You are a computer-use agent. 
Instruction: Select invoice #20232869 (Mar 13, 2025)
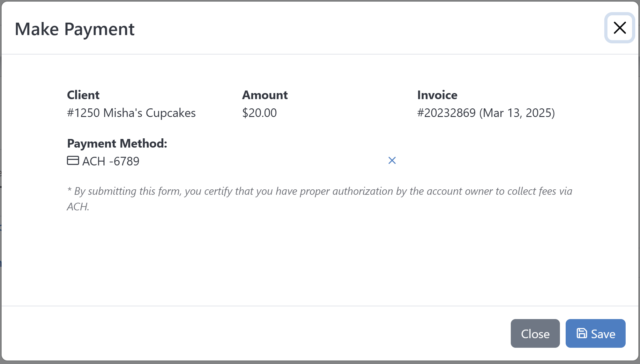coord(486,113)
